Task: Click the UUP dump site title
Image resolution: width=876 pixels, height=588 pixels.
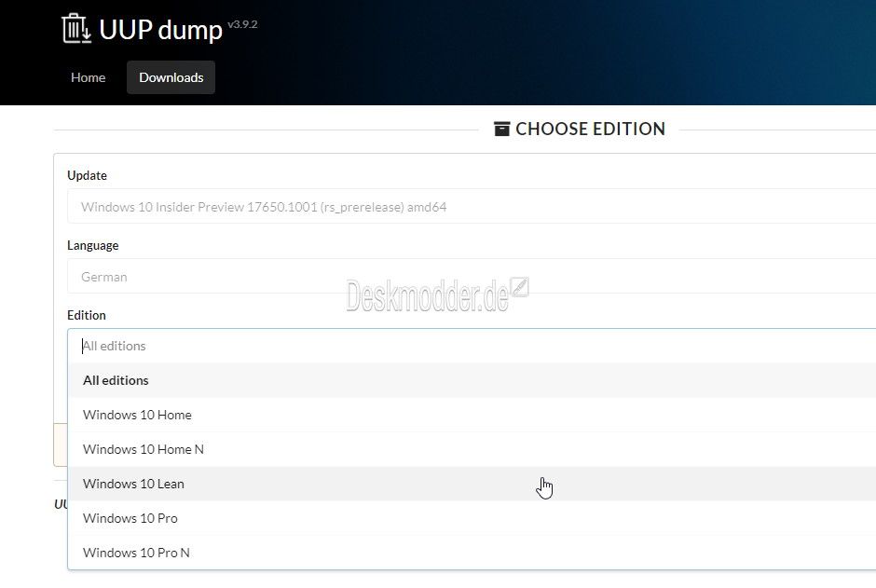Action: click(x=161, y=30)
